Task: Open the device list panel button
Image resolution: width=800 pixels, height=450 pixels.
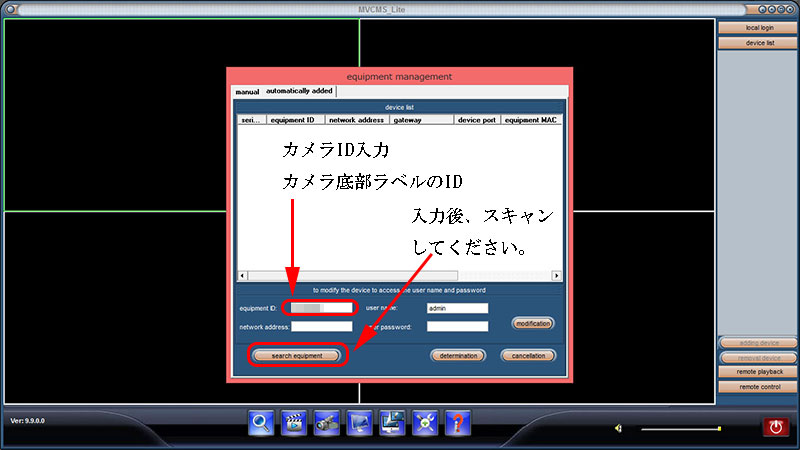Action: pyautogui.click(x=758, y=43)
